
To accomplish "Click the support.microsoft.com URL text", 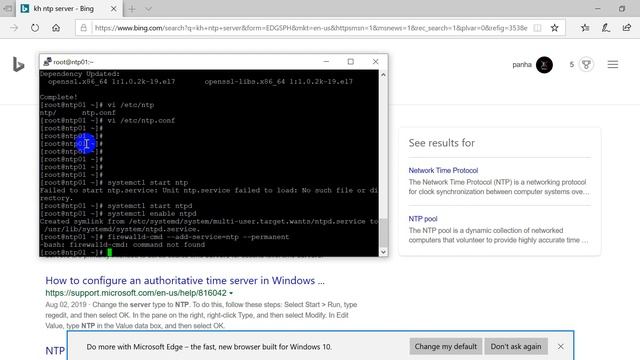I will (136, 293).
